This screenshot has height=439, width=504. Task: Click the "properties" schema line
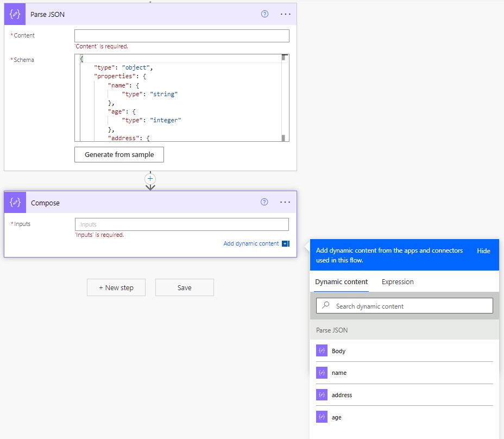120,76
